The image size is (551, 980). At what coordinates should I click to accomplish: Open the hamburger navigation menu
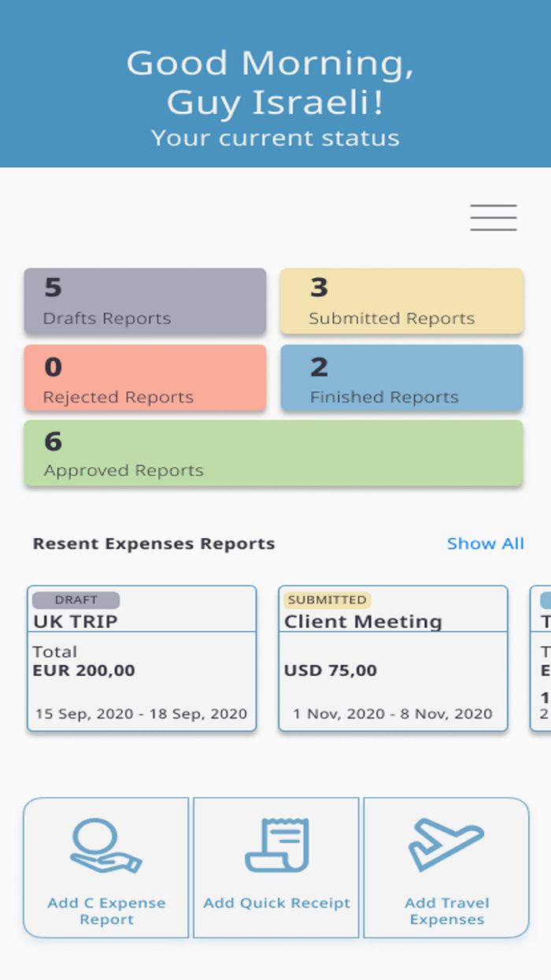pos(494,217)
